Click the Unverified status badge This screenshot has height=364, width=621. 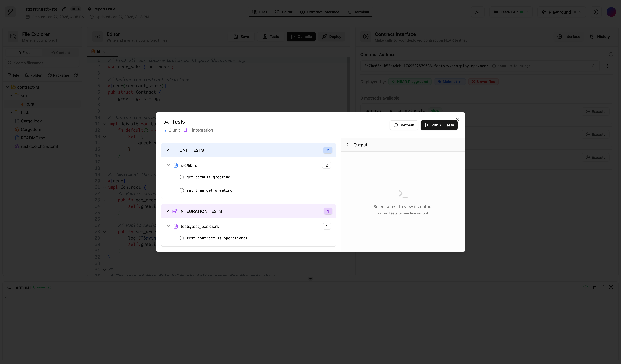pos(483,82)
